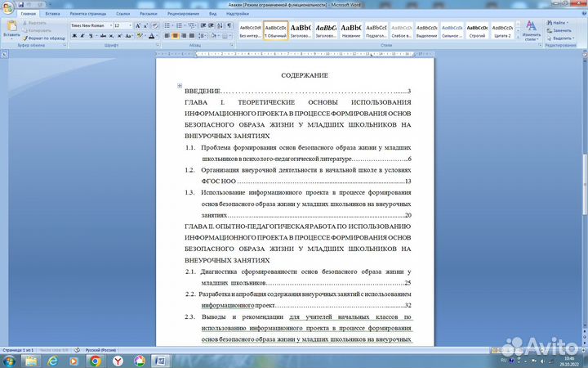
Task: Open Yandex Browser from the taskbar
Action: (x=118, y=361)
